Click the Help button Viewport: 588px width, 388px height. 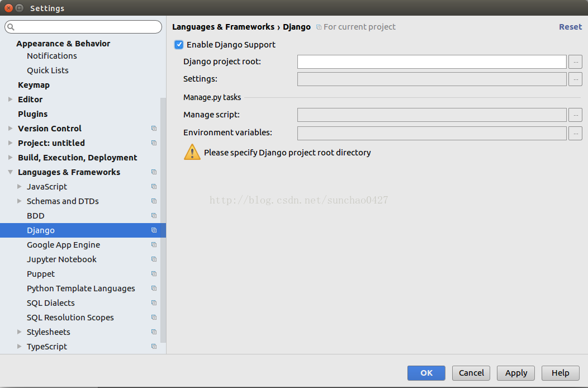tap(560, 373)
